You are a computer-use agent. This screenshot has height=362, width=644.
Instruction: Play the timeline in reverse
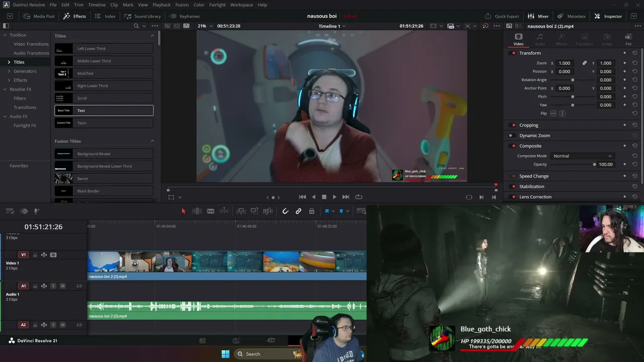pyautogui.click(x=313, y=197)
